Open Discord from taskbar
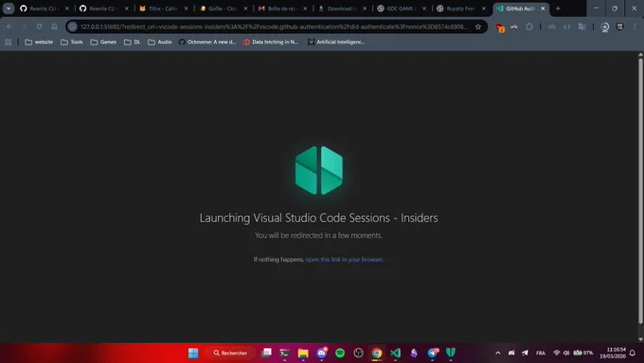The image size is (644, 363). [x=322, y=353]
